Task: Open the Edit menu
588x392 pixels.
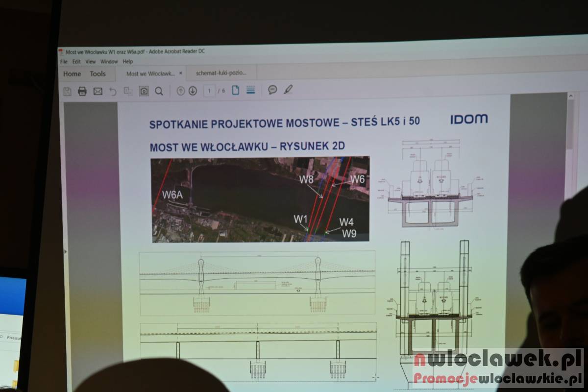Action: [76, 62]
